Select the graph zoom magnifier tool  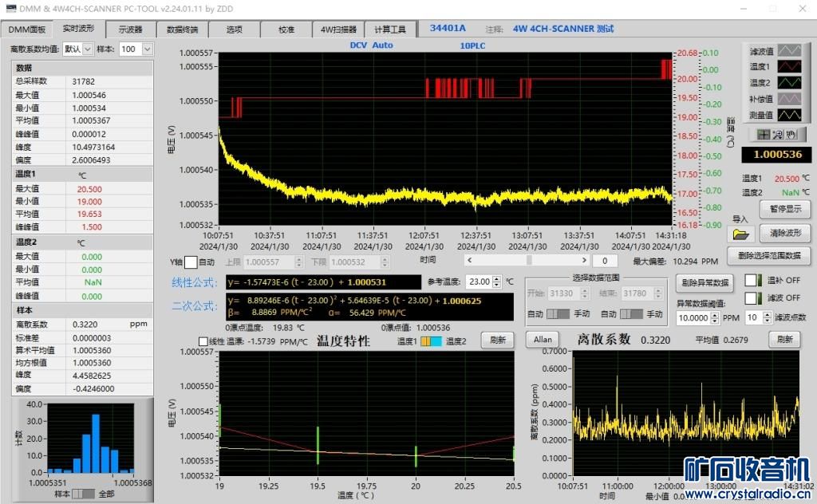click(x=777, y=134)
